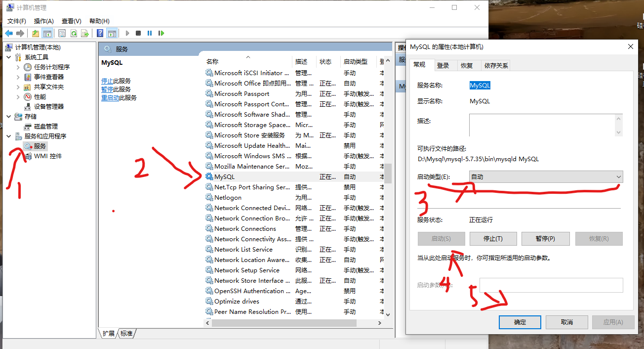
Task: Click the Forward arrow in toolbar
Action: pyautogui.click(x=20, y=33)
